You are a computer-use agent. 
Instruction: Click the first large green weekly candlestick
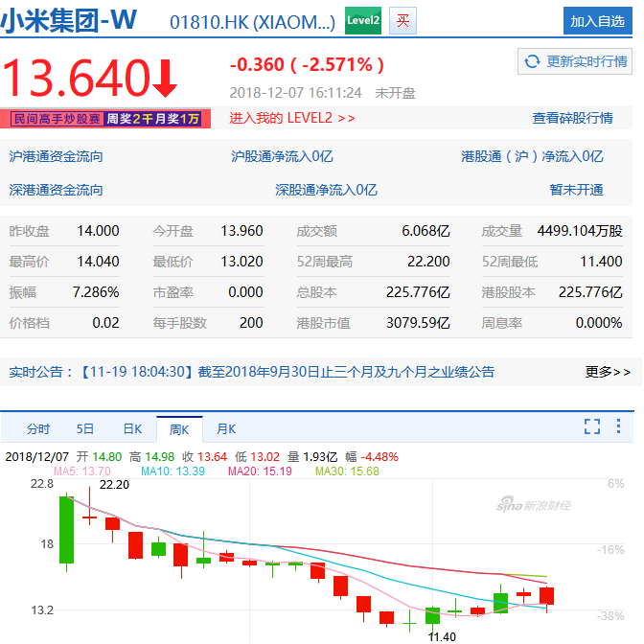(x=66, y=530)
